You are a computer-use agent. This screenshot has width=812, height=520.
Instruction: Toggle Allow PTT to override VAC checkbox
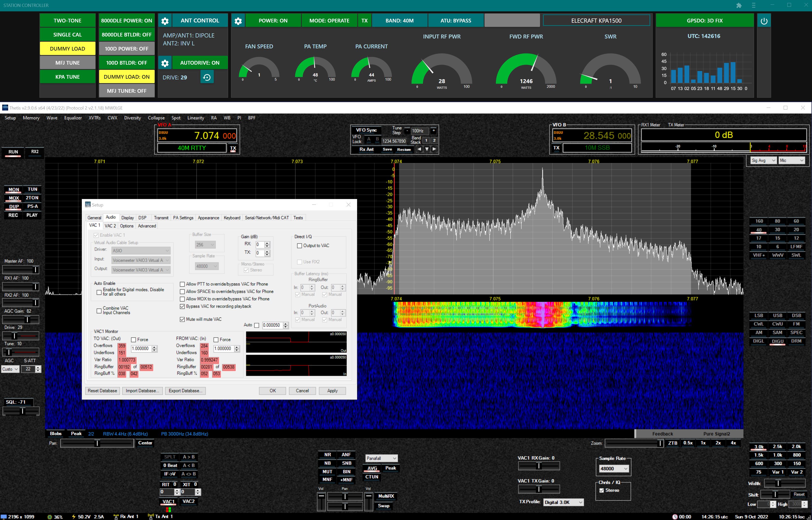[182, 284]
